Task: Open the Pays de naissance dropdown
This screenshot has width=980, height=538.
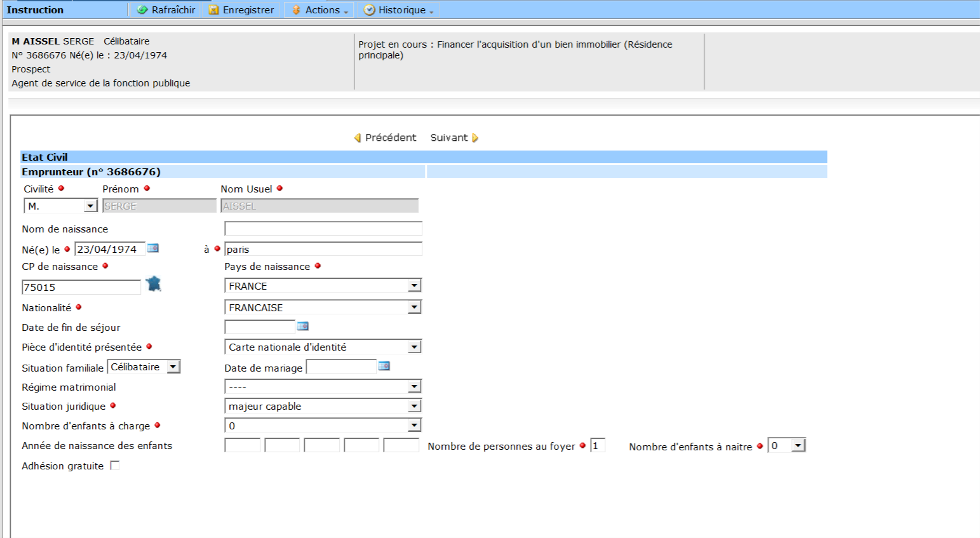Action: tap(414, 286)
